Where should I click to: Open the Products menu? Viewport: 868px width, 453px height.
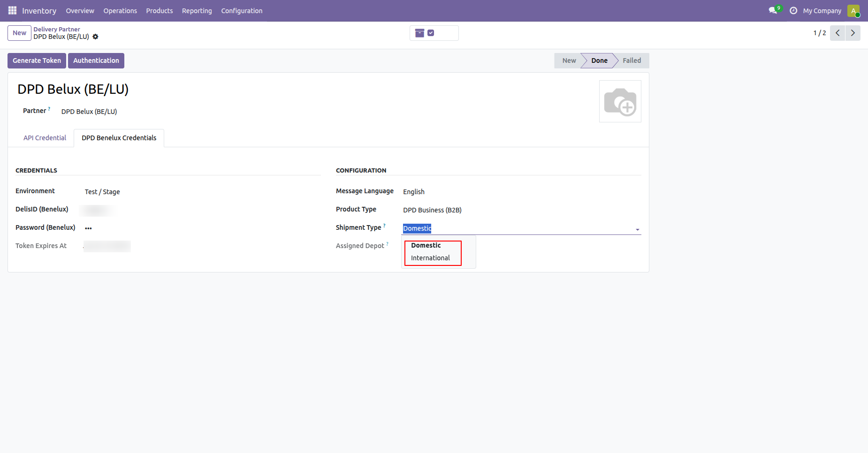160,11
